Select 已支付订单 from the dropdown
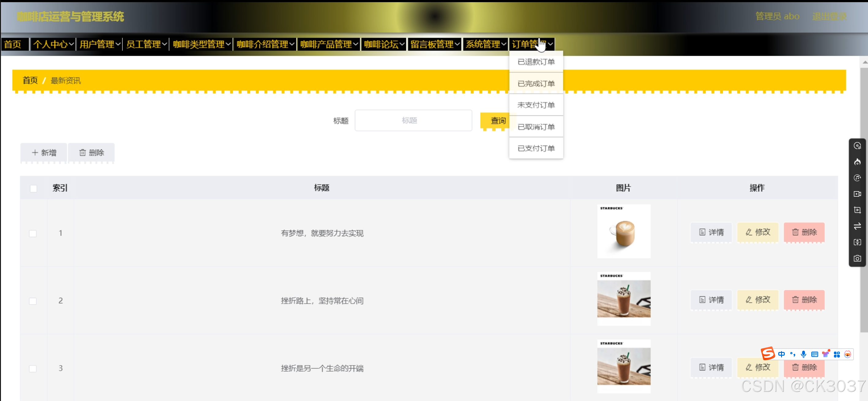Image resolution: width=868 pixels, height=401 pixels. pos(536,148)
